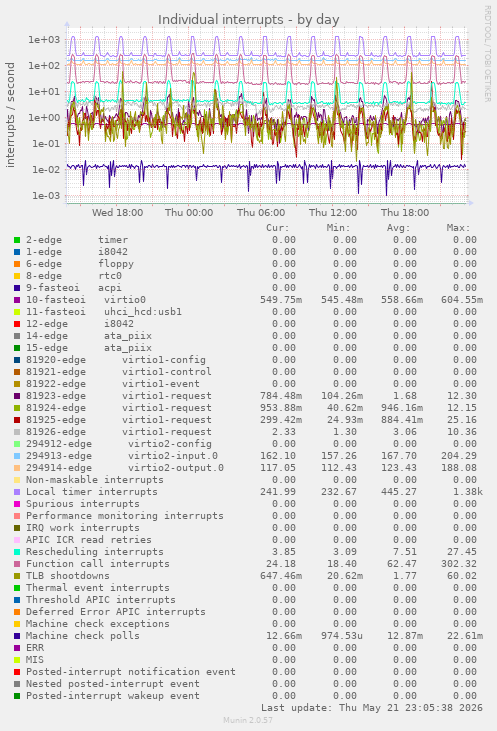
Task: Click the Avg: column header
Action: [x=398, y=228]
